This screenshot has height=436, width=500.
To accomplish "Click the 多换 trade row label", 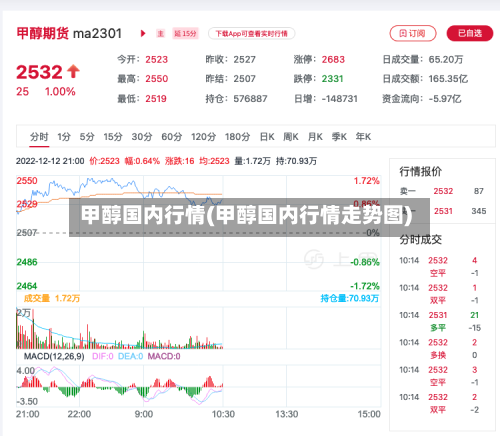I will 438,355.
